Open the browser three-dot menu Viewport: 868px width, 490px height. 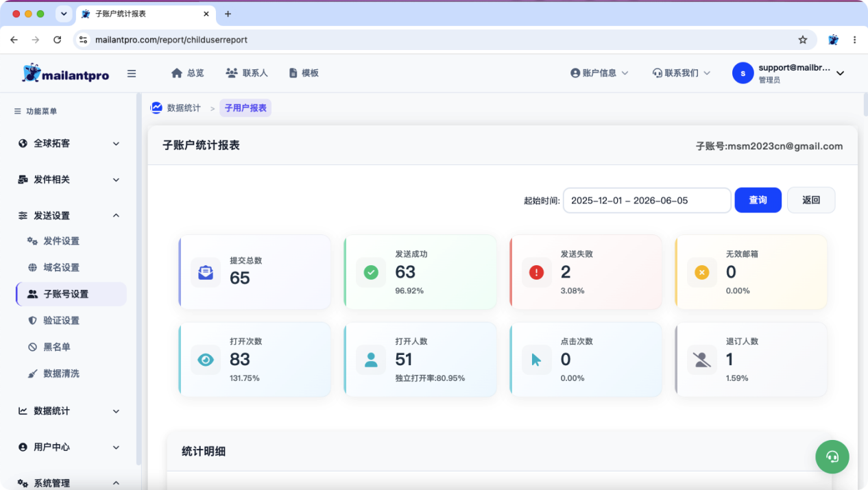tap(854, 40)
